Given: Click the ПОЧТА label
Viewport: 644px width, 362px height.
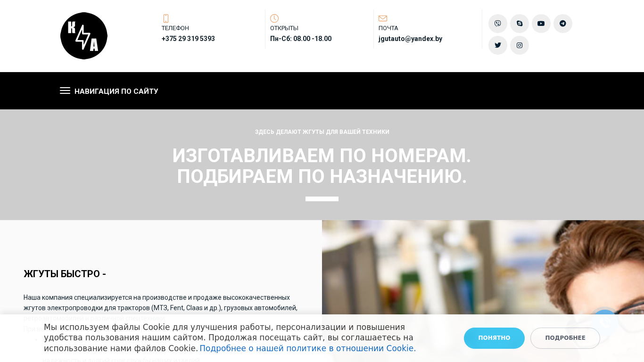Looking at the screenshot, I should pos(388,28).
